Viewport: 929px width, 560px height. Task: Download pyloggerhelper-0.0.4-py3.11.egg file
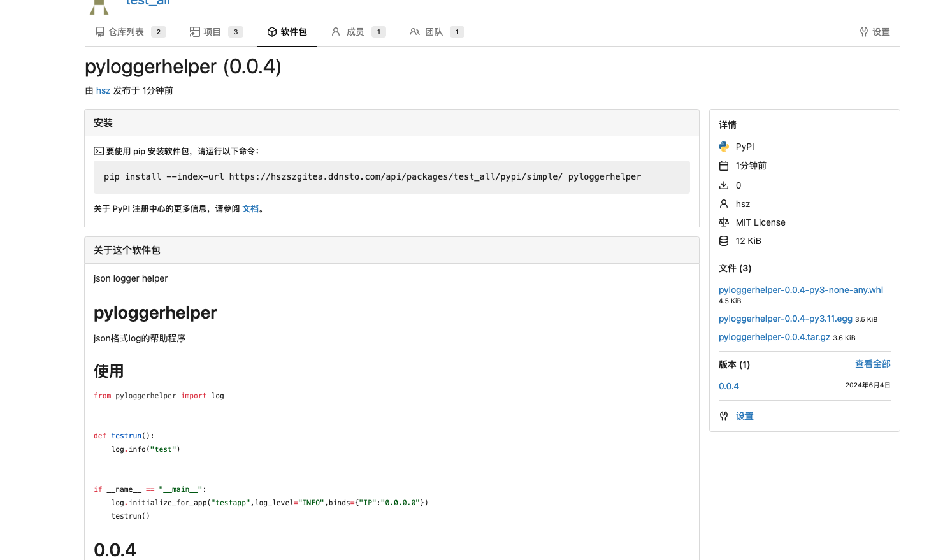[x=786, y=319]
